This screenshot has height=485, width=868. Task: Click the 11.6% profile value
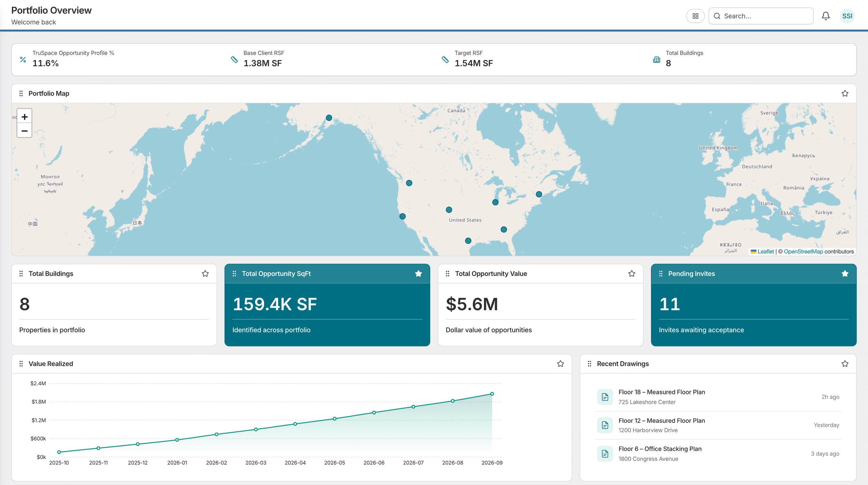pos(45,63)
